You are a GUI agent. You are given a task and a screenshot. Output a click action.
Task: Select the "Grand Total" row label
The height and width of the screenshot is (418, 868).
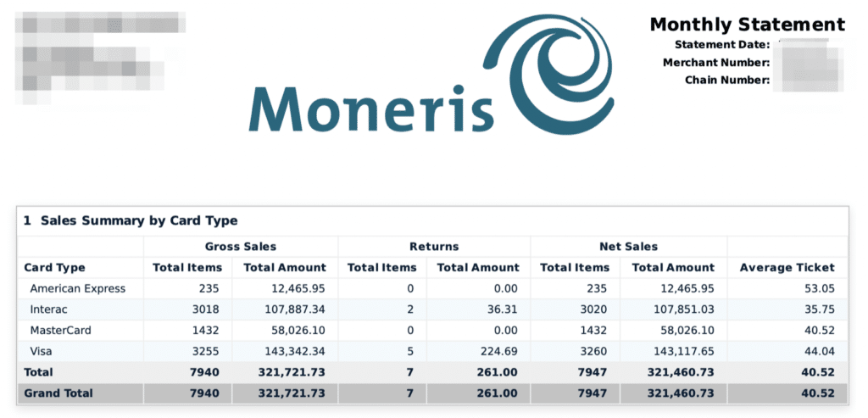click(x=58, y=393)
